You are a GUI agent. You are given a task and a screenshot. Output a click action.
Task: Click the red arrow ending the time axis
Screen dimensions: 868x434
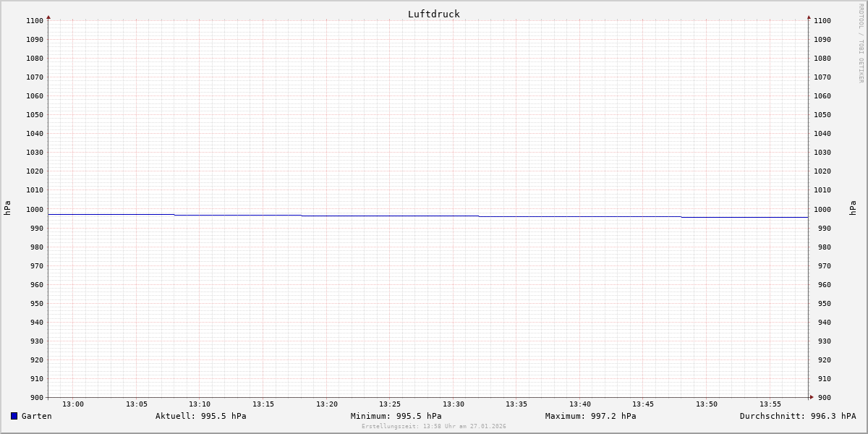[x=811, y=397]
